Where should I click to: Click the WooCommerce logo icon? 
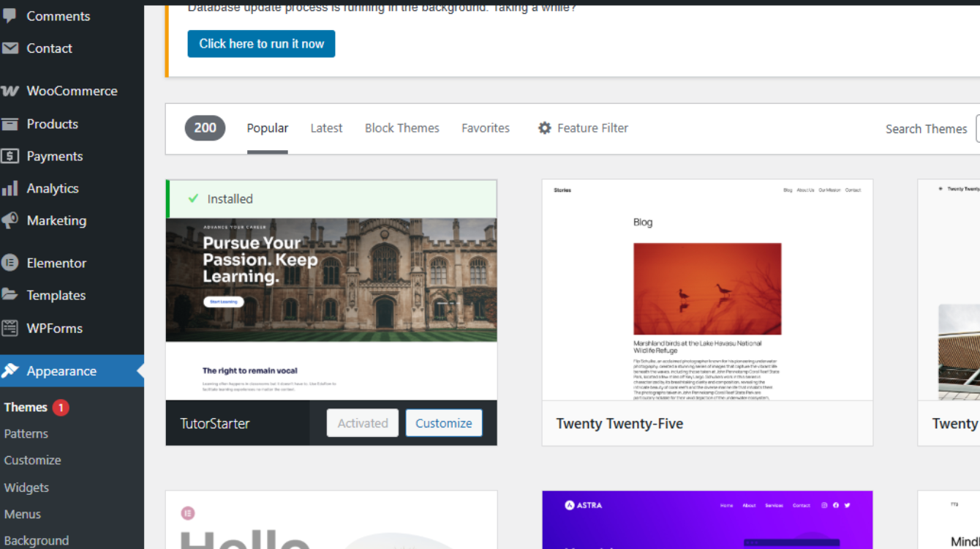pyautogui.click(x=10, y=91)
